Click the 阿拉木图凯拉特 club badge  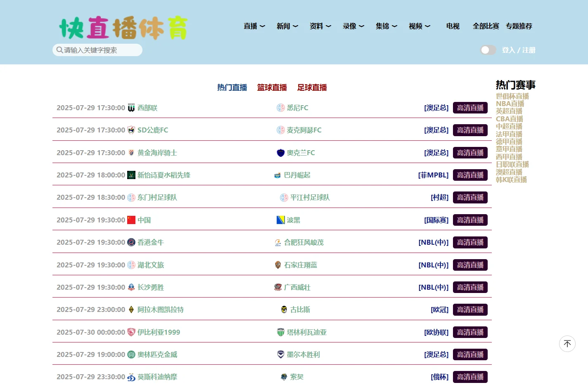click(x=131, y=309)
